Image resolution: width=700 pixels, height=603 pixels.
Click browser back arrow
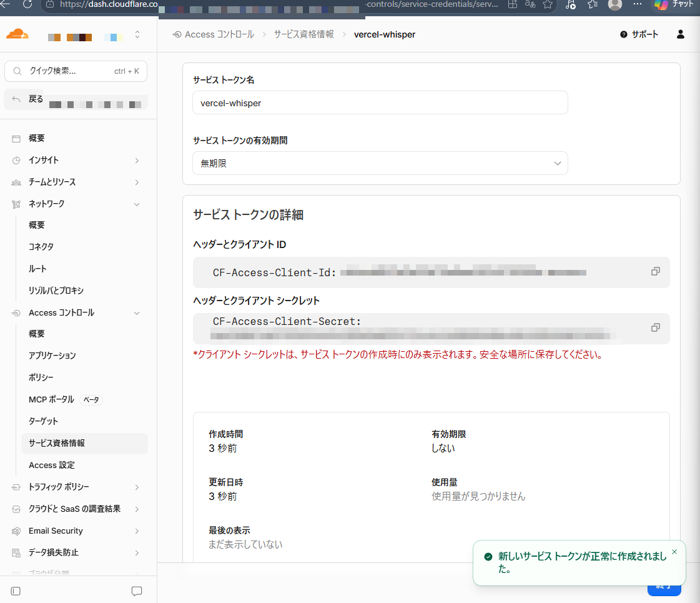[6, 4]
